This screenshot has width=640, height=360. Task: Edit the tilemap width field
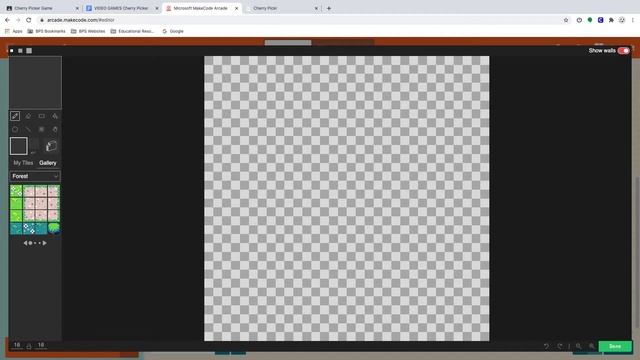pyautogui.click(x=17, y=345)
